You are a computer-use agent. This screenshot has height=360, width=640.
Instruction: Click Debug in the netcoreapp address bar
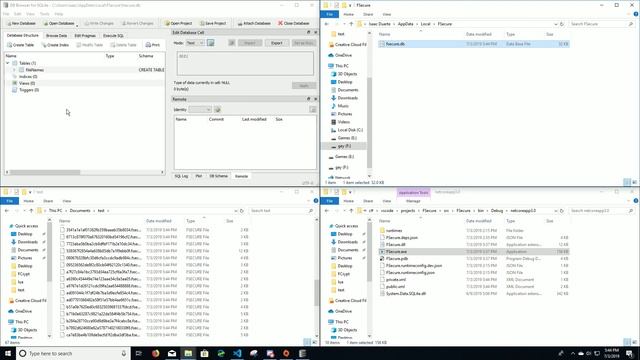click(x=497, y=211)
